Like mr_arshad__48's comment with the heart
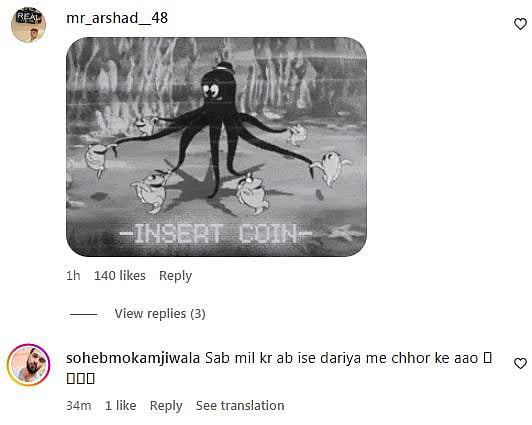This screenshot has height=425, width=532. pos(520,24)
